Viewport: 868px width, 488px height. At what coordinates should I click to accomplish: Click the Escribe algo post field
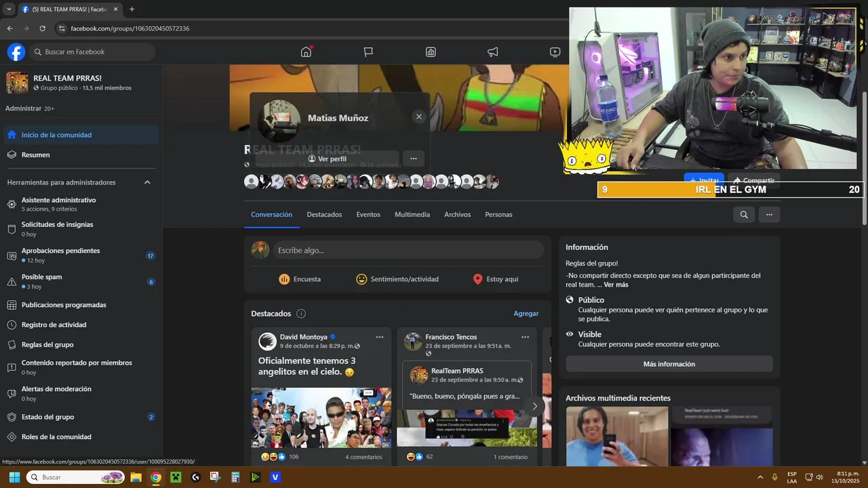pos(408,250)
